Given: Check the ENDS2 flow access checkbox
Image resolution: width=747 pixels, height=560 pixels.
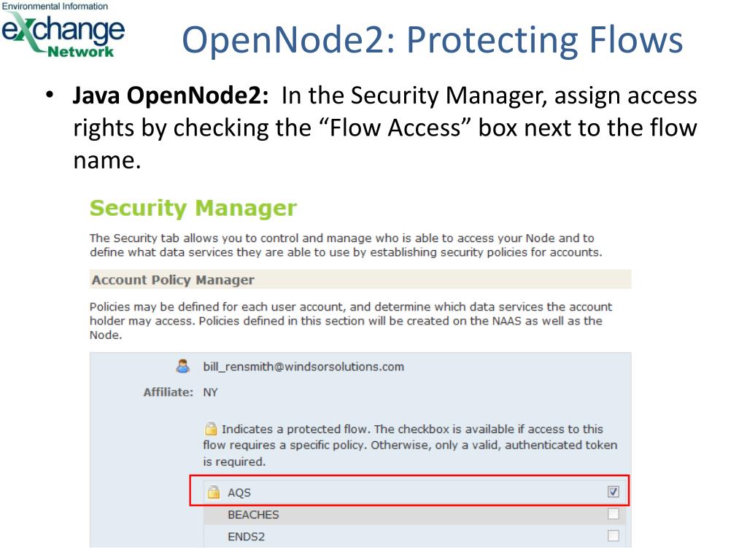Looking at the screenshot, I should pos(613,535).
